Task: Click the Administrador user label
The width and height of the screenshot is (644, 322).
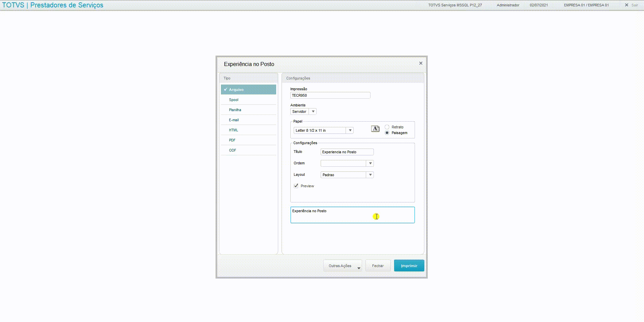Action: [x=508, y=5]
